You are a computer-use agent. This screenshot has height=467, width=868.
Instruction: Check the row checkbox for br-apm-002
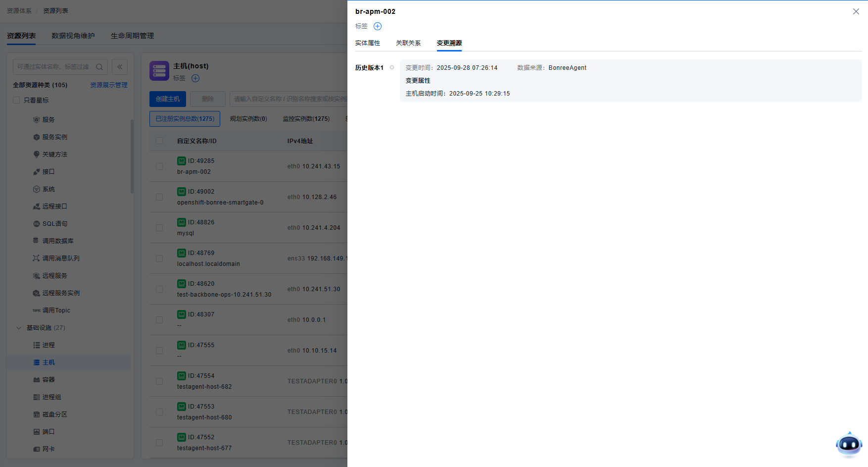159,166
